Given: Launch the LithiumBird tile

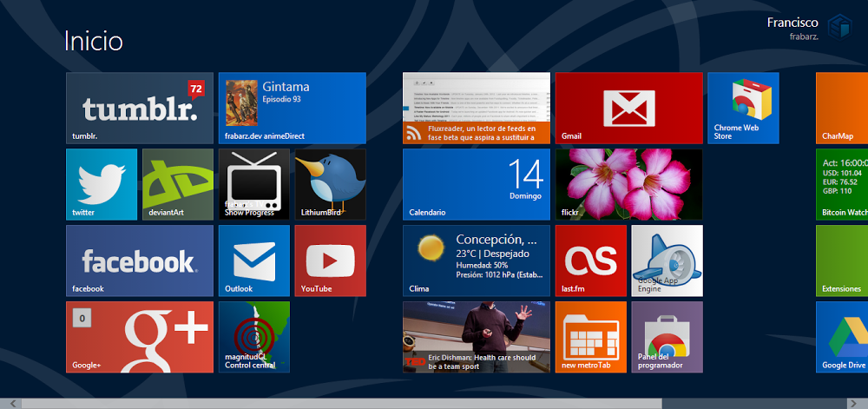Looking at the screenshot, I should (x=331, y=184).
